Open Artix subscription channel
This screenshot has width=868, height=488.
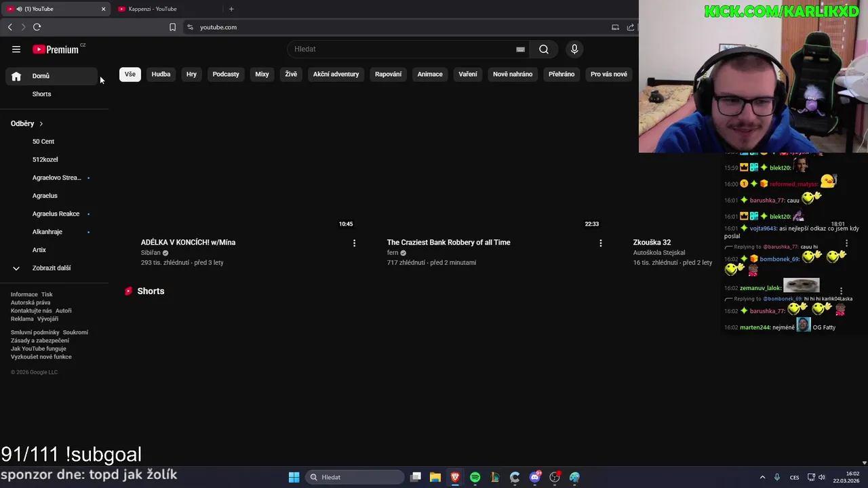pos(39,250)
